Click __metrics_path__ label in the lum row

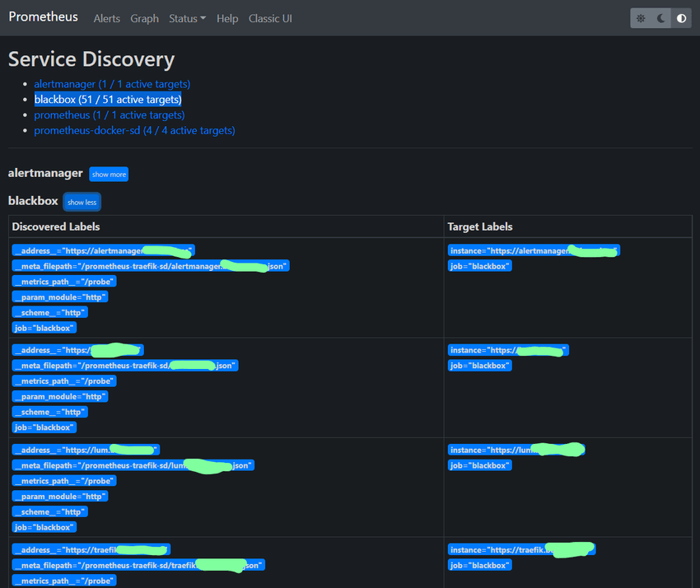(64, 481)
